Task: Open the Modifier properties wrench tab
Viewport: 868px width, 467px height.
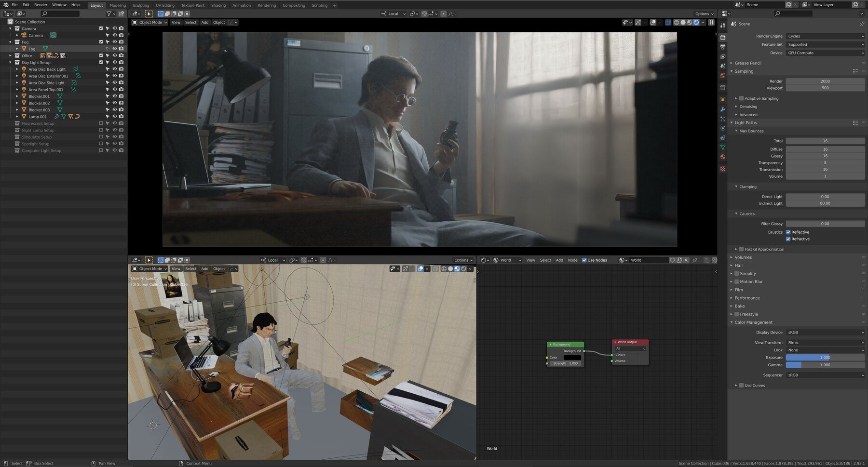Action: click(x=722, y=109)
